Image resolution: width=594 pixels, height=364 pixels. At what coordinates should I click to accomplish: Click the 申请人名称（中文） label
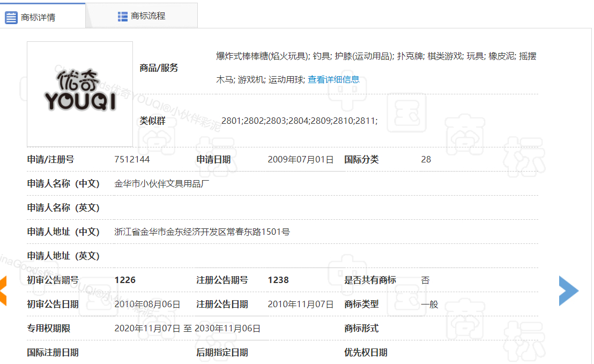tap(63, 184)
